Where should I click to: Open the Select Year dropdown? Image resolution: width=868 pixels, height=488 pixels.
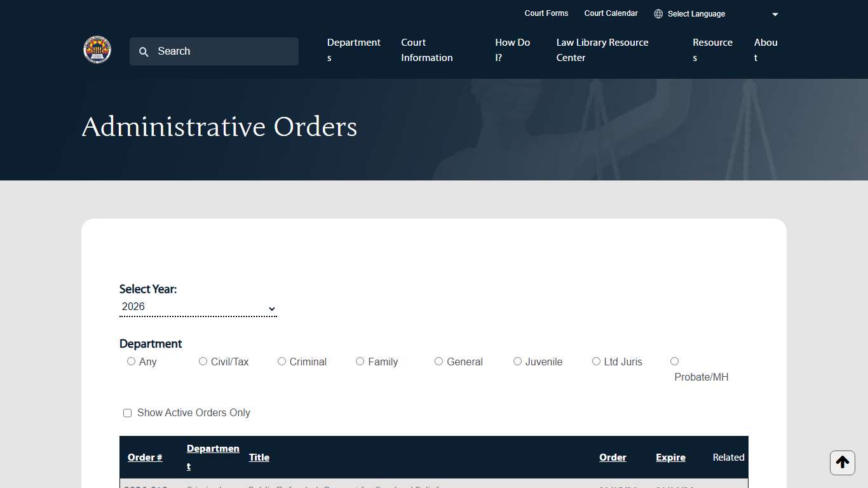[x=197, y=306]
